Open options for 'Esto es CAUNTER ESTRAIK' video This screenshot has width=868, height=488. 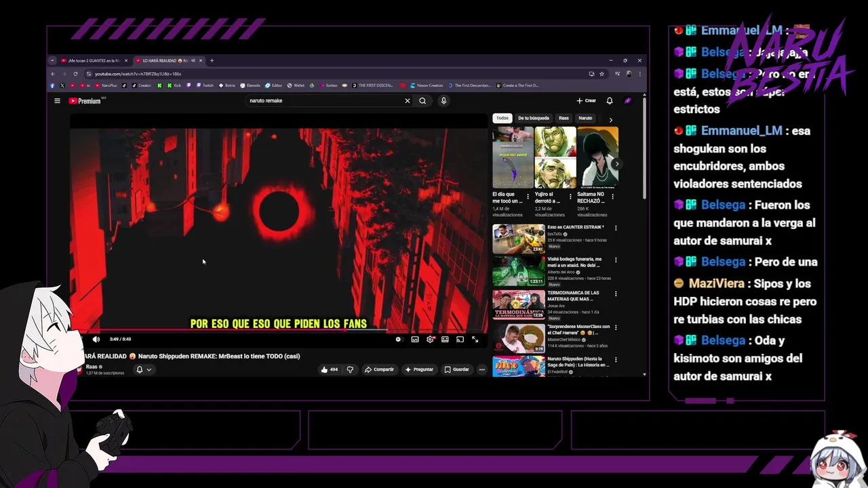click(x=616, y=228)
